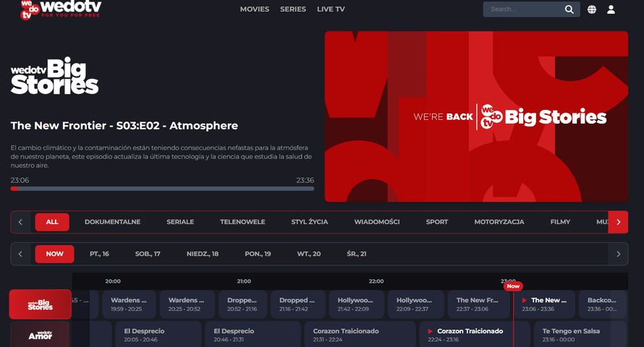Select the TELENOWELE category
644x347 pixels.
[x=242, y=222]
